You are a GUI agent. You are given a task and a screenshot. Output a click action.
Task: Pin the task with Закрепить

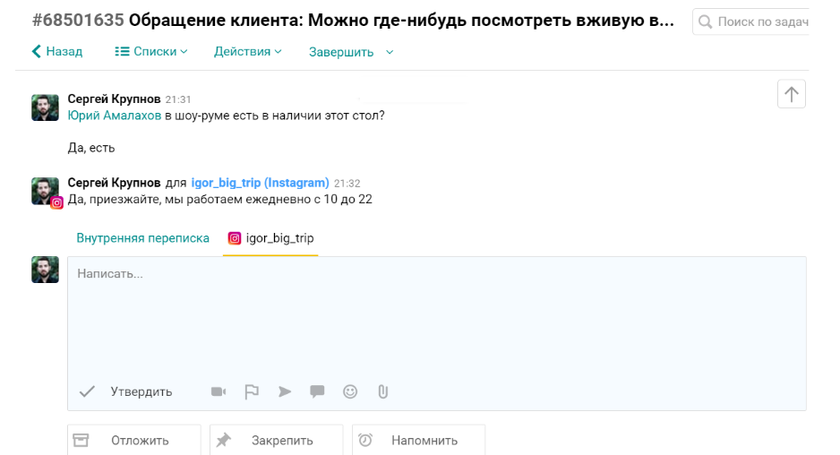[276, 440]
